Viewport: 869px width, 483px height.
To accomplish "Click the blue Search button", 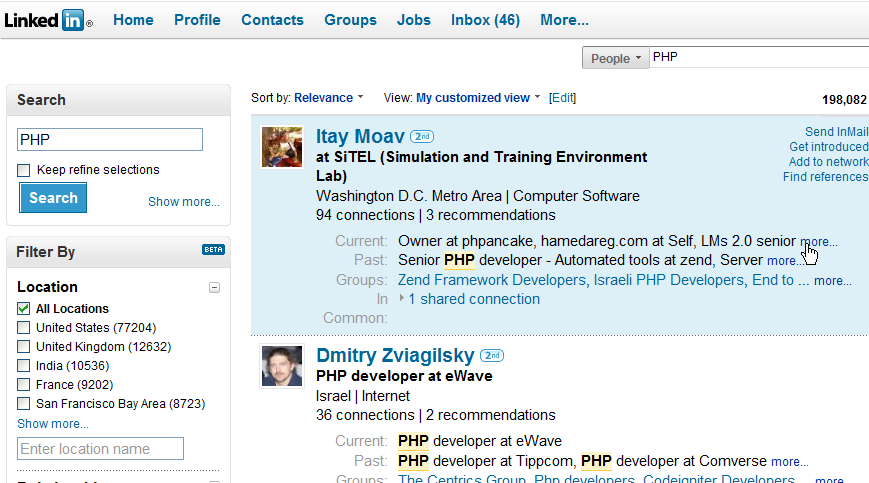I will point(53,198).
